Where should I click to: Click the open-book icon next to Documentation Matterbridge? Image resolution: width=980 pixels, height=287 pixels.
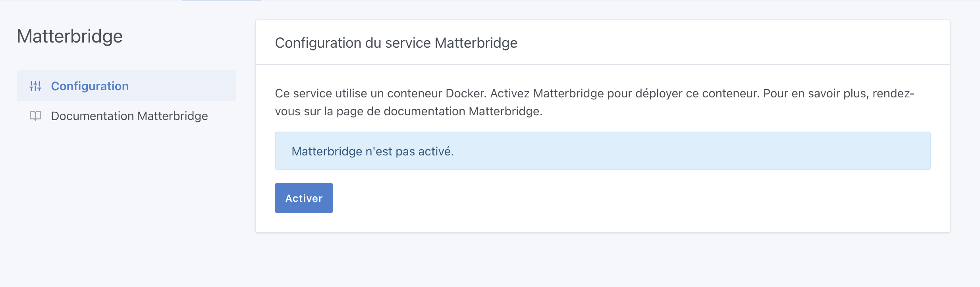coord(36,116)
